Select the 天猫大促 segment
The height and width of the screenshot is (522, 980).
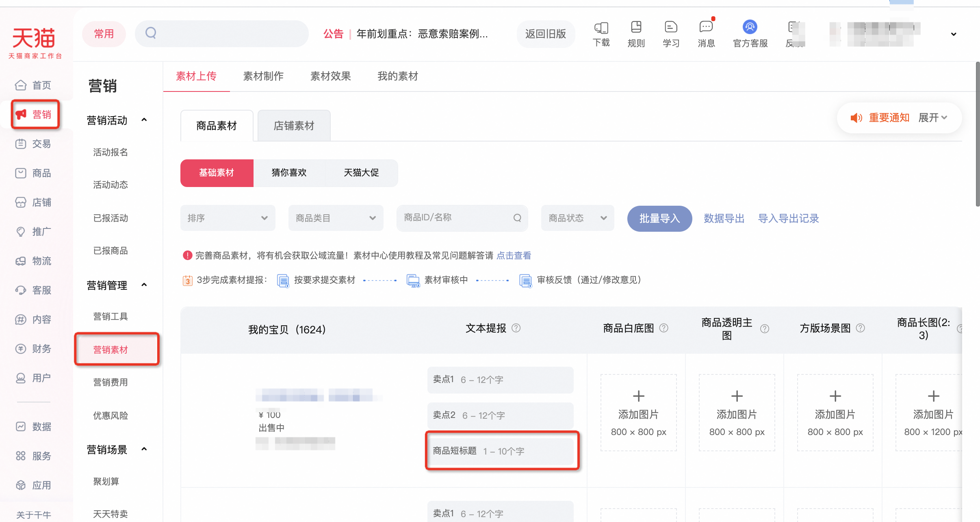[x=361, y=173]
